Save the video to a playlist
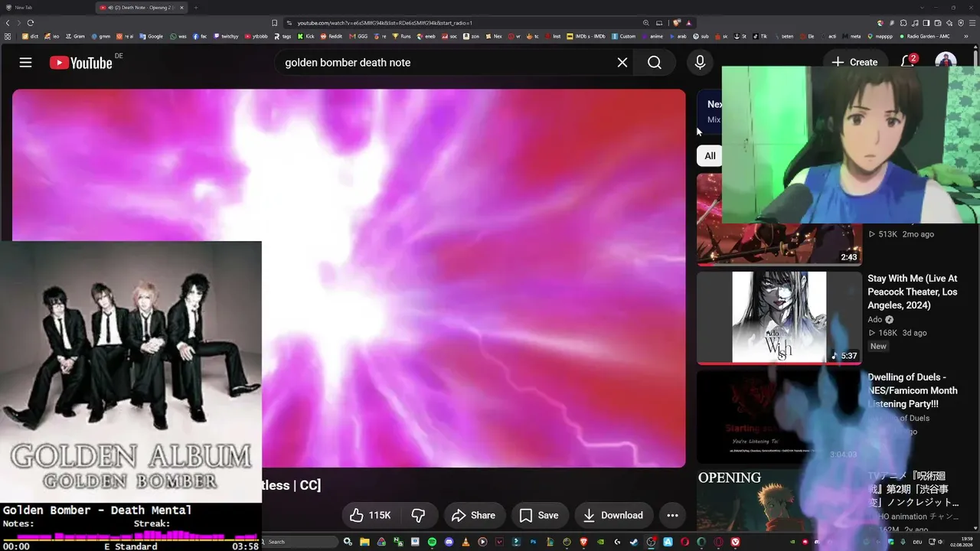This screenshot has width=980, height=551. [x=539, y=516]
